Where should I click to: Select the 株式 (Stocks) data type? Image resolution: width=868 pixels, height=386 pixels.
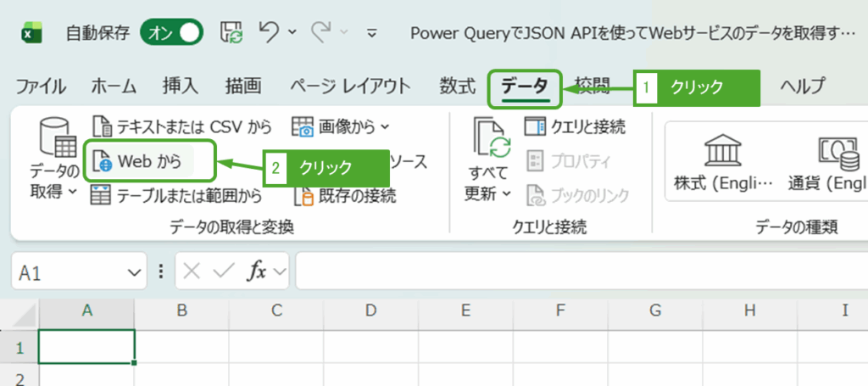coord(722,163)
